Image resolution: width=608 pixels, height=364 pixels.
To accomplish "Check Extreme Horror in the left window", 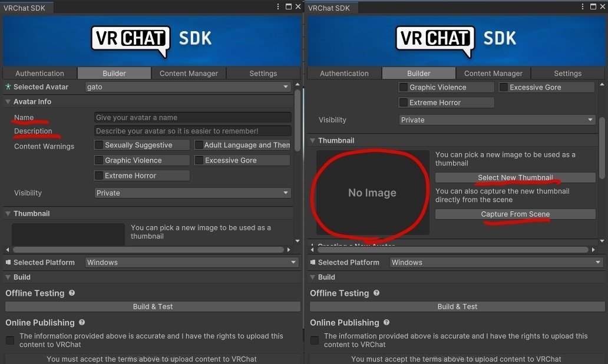I will 99,176.
